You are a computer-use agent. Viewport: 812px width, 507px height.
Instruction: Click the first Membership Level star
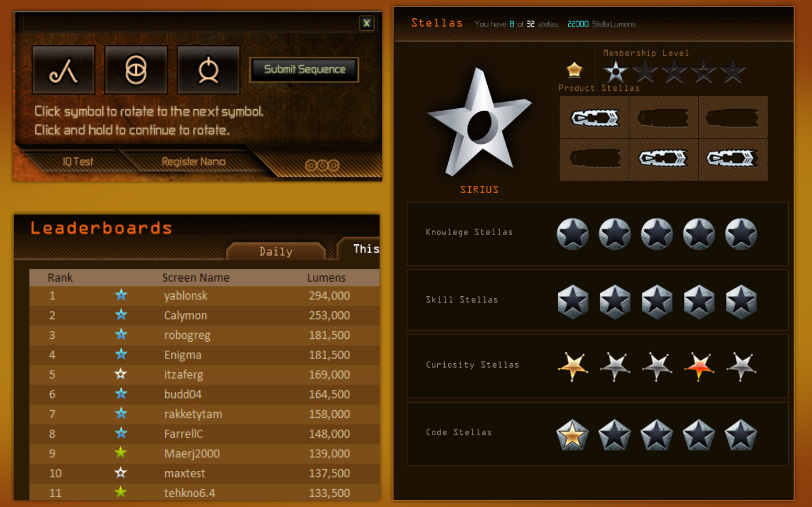[x=615, y=71]
